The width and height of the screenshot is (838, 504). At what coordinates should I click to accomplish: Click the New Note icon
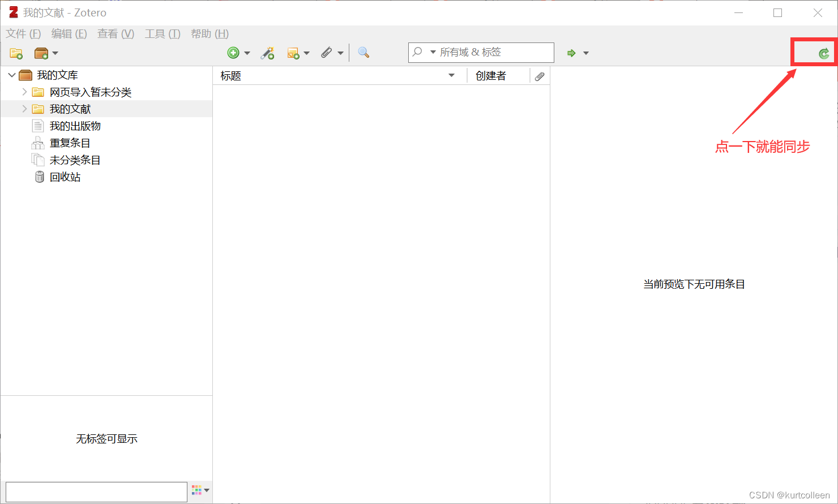click(293, 53)
